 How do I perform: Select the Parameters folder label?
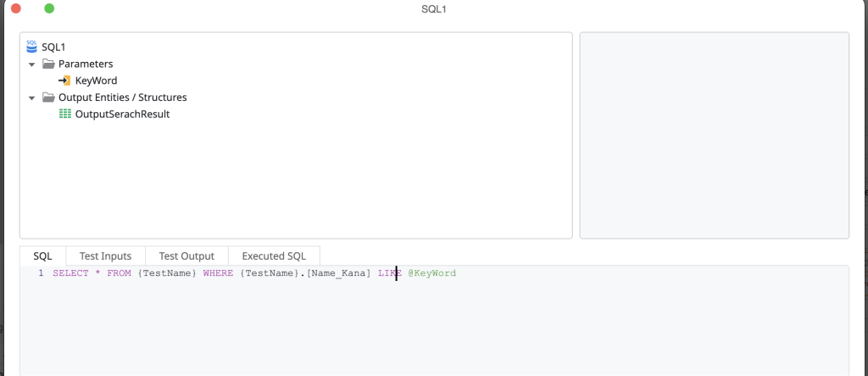point(86,64)
